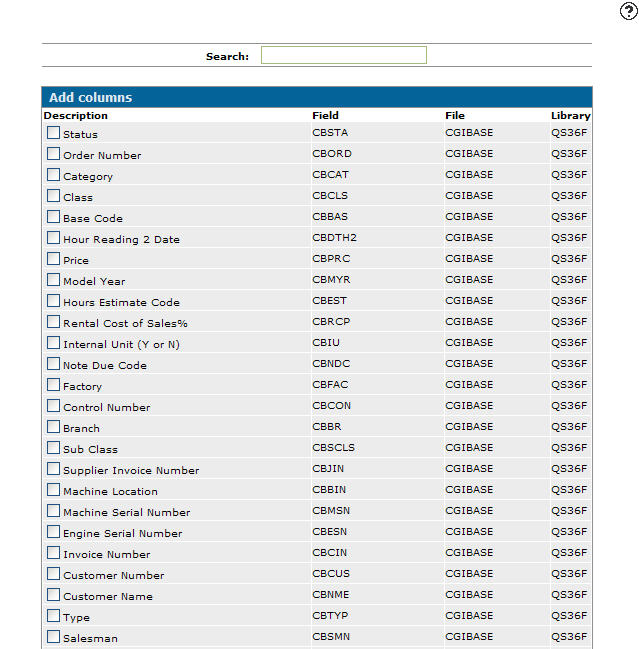Click the CBCON field value

332,406
